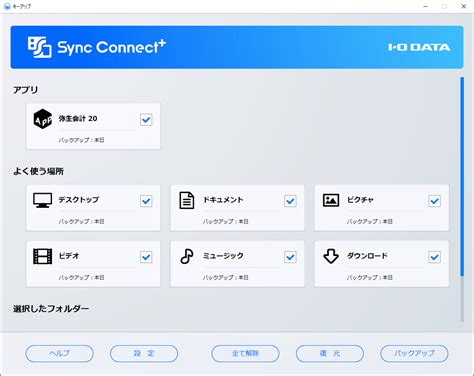This screenshot has height=376, width=474.
Task: Close the window
Action: (464, 6)
